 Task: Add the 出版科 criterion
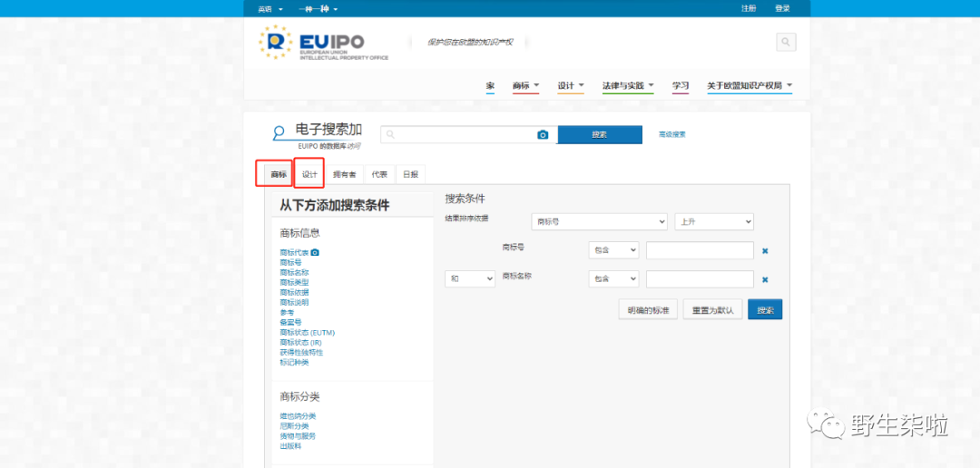(290, 446)
